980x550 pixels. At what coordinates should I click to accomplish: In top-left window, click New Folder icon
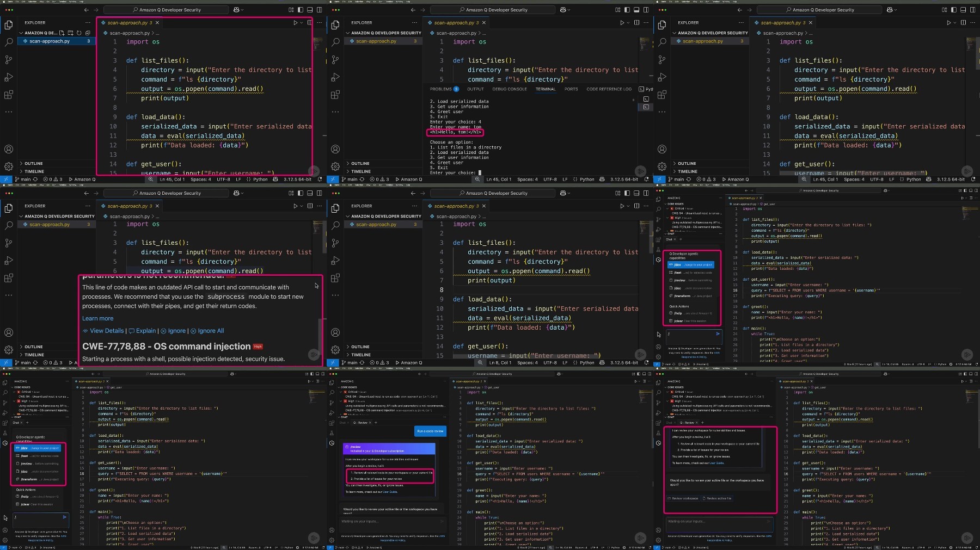70,33
